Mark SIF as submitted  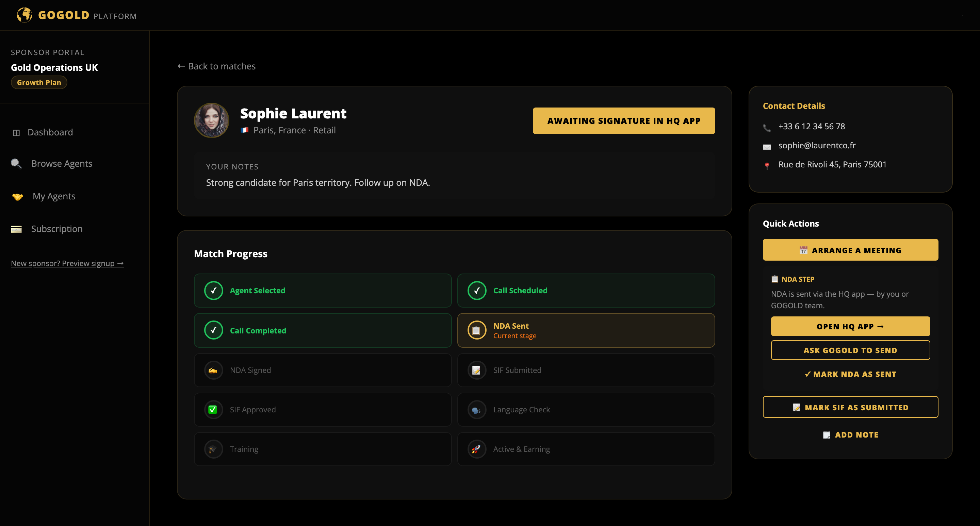[x=850, y=407]
